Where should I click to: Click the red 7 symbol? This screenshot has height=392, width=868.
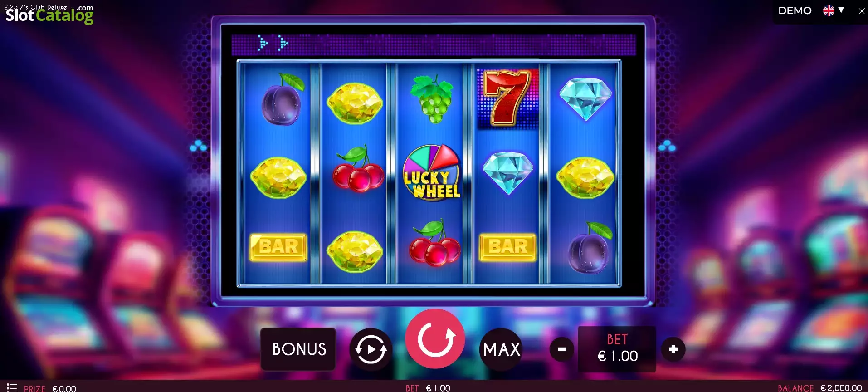pos(507,98)
